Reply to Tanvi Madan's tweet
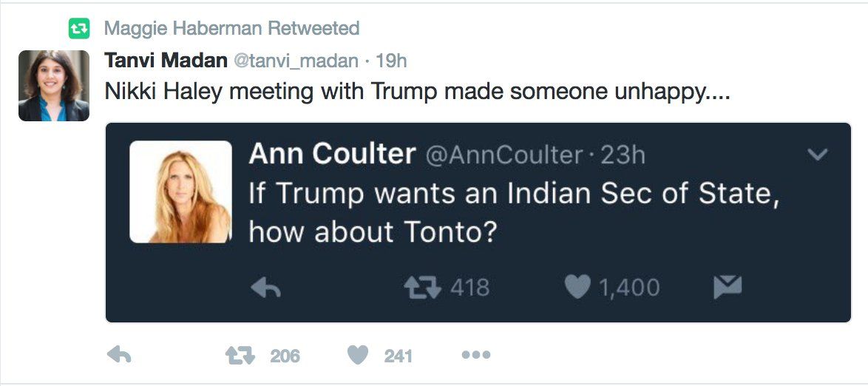 [119, 355]
